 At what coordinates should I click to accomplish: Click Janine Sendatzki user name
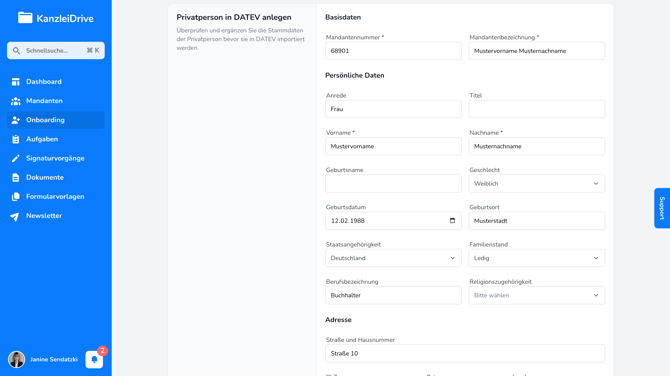point(54,359)
